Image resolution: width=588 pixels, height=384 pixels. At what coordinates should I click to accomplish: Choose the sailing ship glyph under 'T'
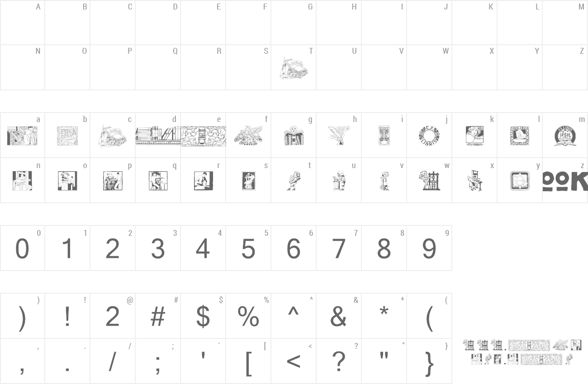pyautogui.click(x=294, y=68)
